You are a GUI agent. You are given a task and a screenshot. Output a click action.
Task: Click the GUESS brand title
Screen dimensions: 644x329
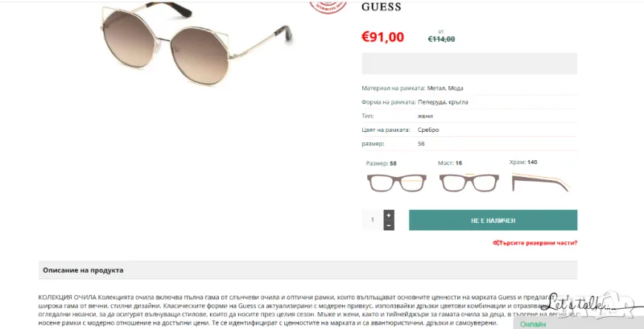coord(381,7)
